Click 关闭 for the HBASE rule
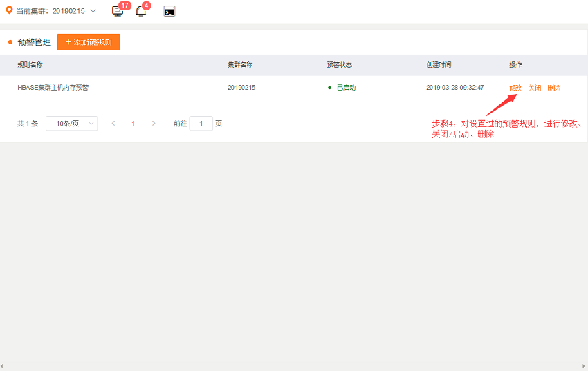Viewport: 588px width, 371px height. coord(534,88)
